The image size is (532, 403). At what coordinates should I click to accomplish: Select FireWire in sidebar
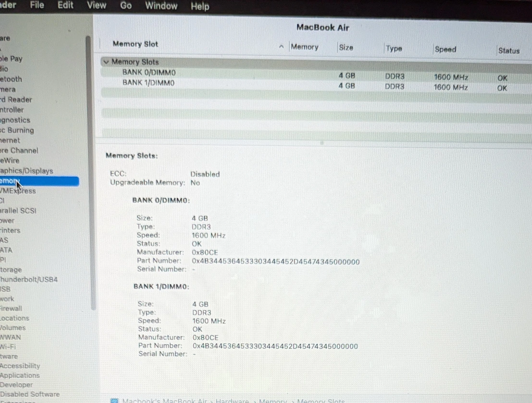pyautogui.click(x=10, y=160)
